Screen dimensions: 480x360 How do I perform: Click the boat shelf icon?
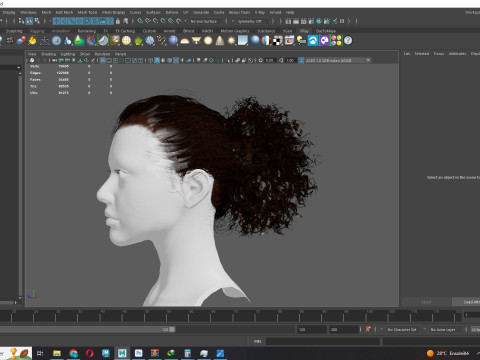pyautogui.click(x=45, y=41)
